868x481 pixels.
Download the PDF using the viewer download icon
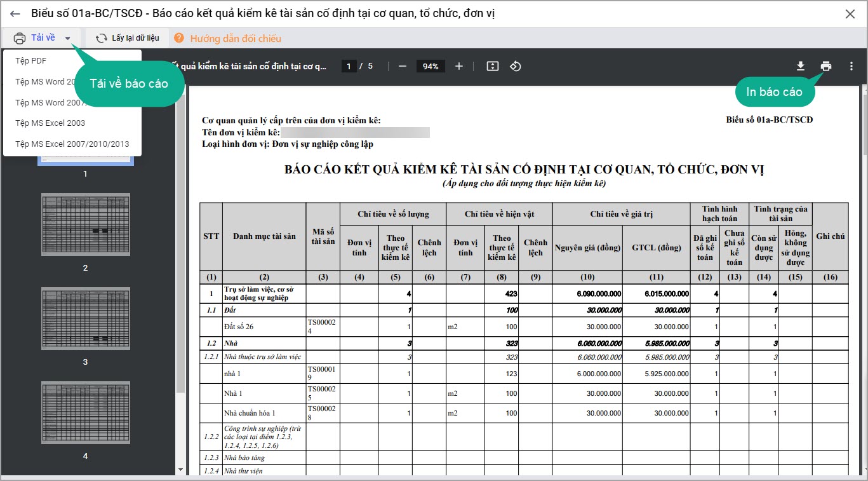click(801, 66)
